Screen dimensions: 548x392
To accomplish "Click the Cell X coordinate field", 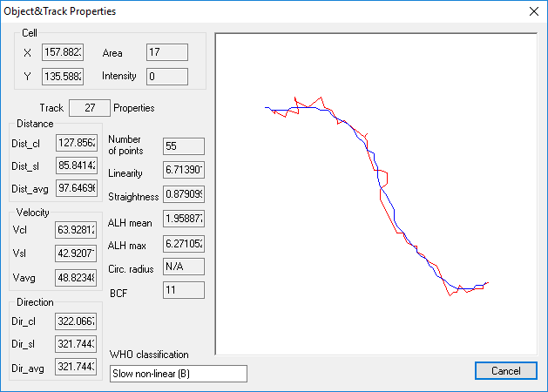I will [62, 53].
